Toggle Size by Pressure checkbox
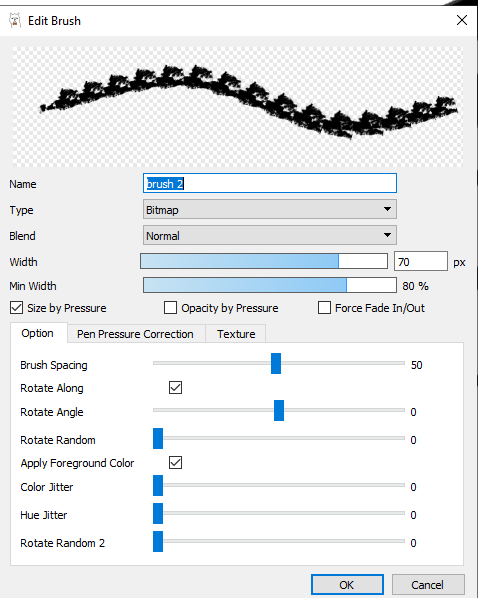This screenshot has height=598, width=478. point(16,308)
